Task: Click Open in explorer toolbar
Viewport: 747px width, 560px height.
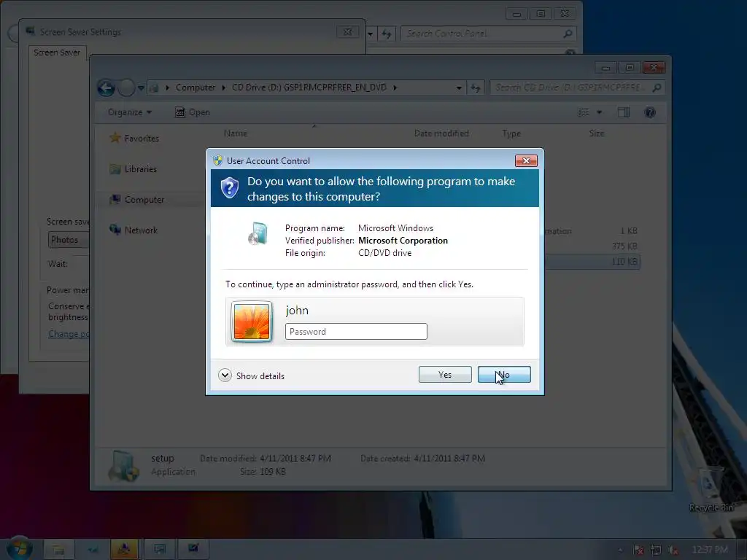Action: click(x=193, y=112)
